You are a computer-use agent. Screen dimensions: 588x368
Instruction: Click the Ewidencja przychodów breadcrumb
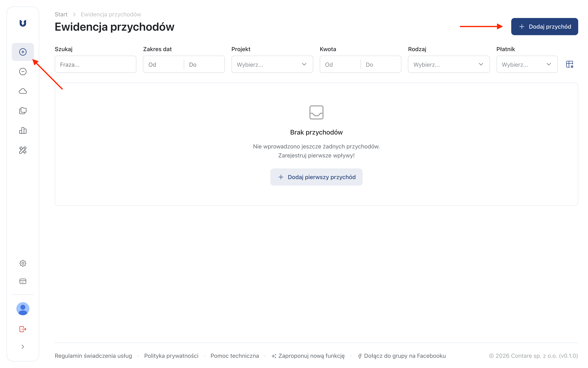point(111,14)
